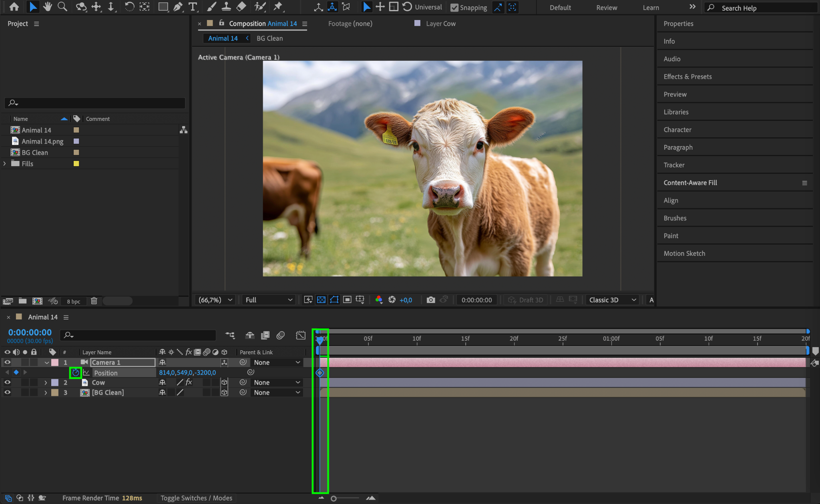Select the Zoom tool in toolbar
The image size is (820, 504).
coord(62,7)
